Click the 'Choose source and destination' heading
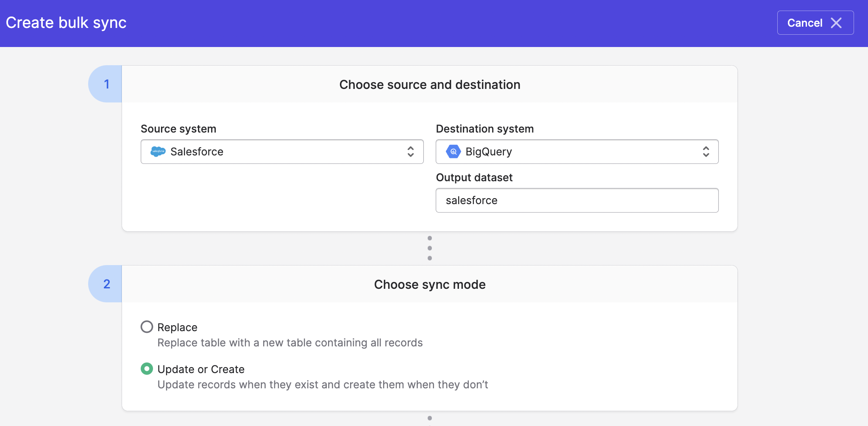Screen dimensions: 868x426 click(430, 85)
